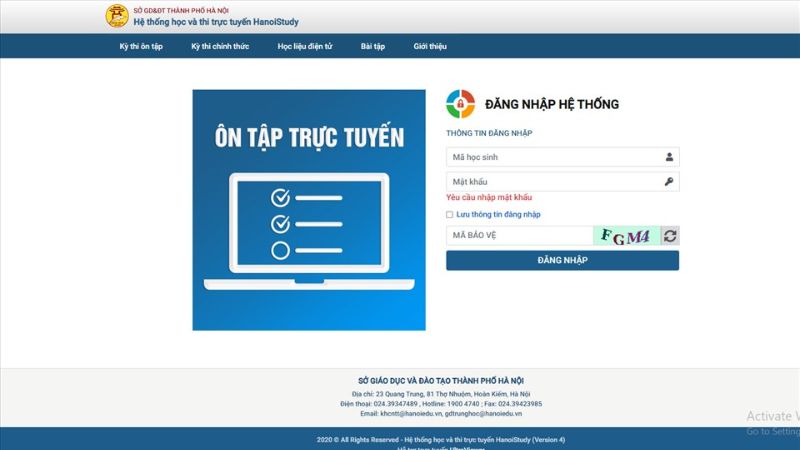
Task: Click the ĐĂNG NHẬP HỆ THỐNG heading
Action: coord(552,104)
